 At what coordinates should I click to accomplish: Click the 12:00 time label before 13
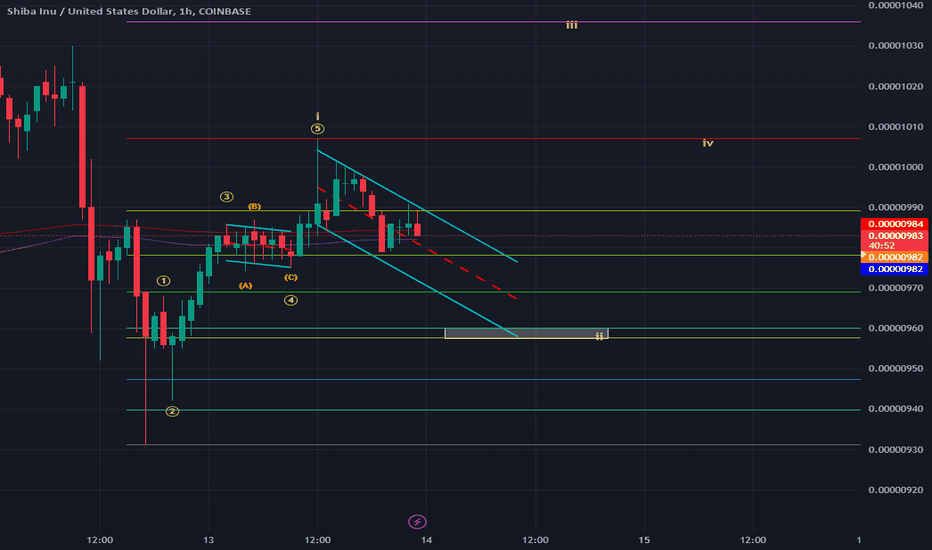(x=100, y=540)
